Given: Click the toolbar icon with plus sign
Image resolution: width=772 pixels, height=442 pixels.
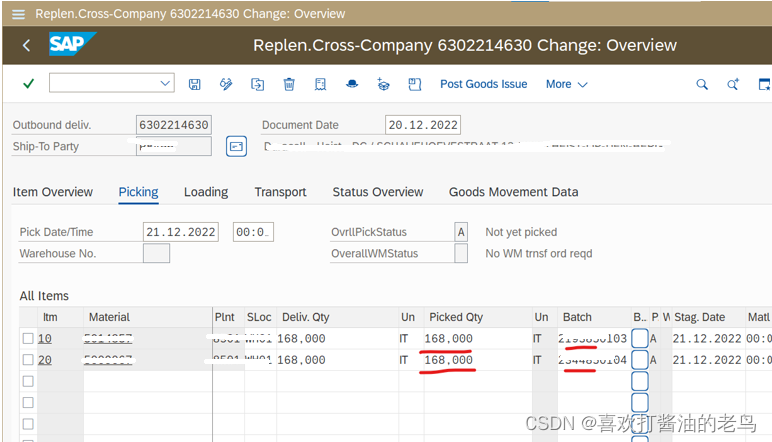Looking at the screenshot, I should 383,84.
